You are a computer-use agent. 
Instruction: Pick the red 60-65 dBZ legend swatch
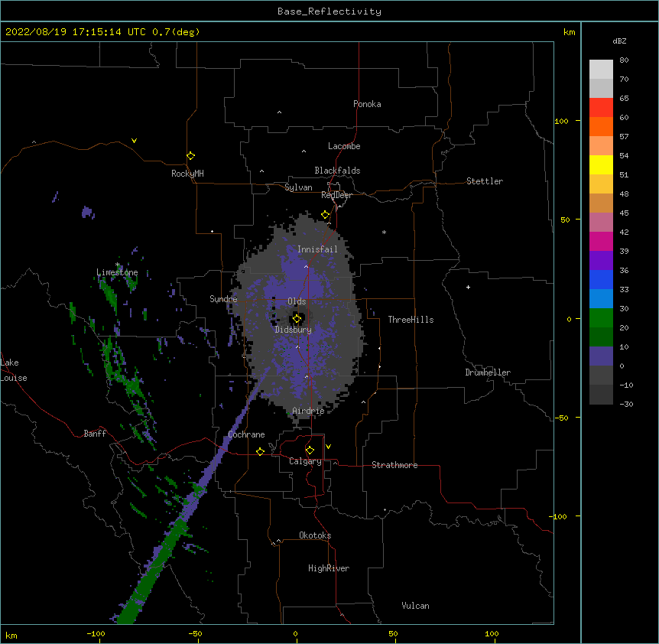(601, 108)
